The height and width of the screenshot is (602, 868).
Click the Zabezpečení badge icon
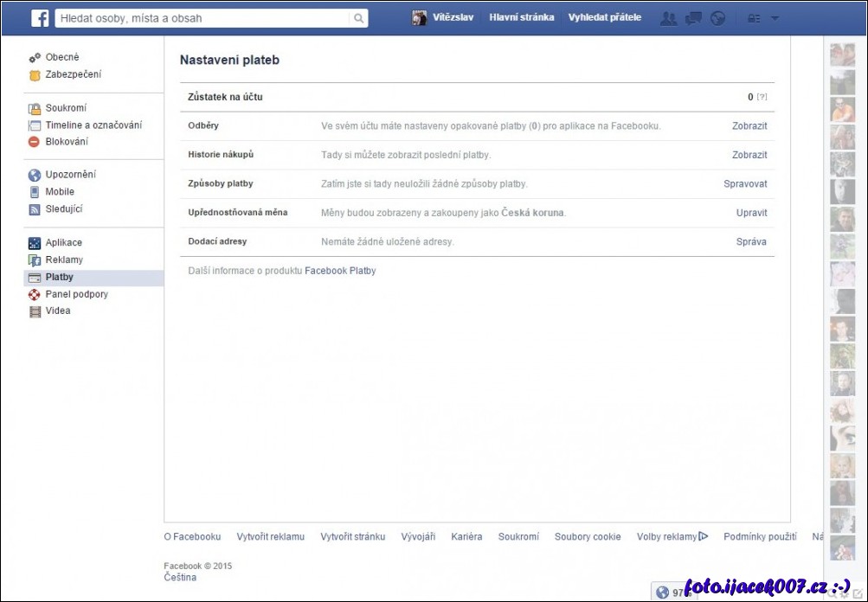click(x=35, y=75)
